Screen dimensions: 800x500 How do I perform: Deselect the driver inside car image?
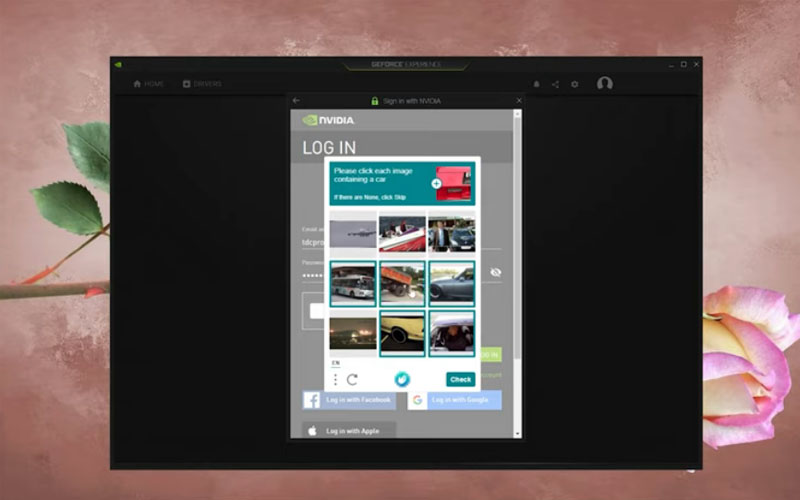pos(452,334)
